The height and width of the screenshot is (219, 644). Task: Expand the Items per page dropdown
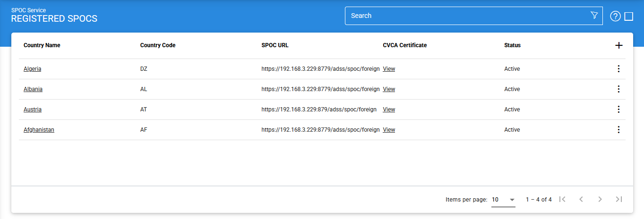(503, 200)
